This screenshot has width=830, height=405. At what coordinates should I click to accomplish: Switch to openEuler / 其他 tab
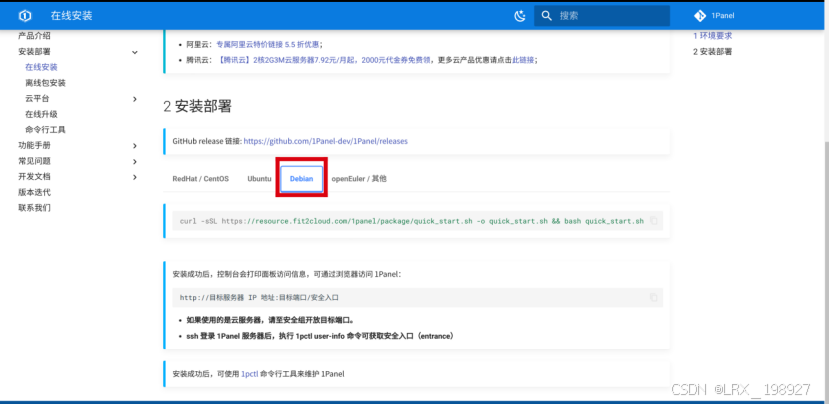pos(359,178)
